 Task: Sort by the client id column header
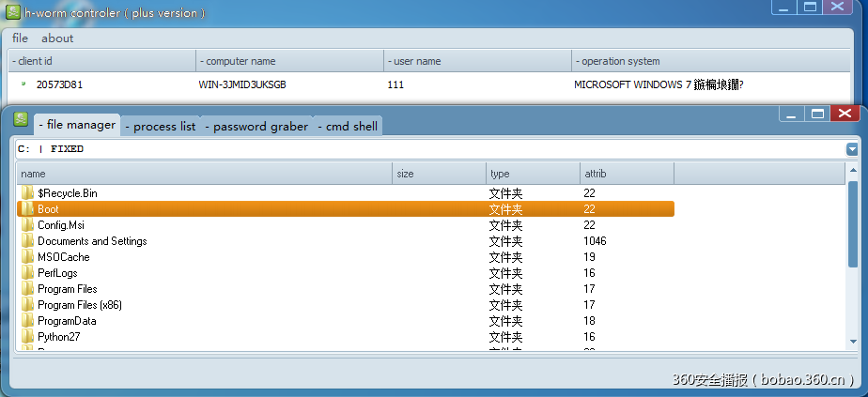pyautogui.click(x=101, y=61)
